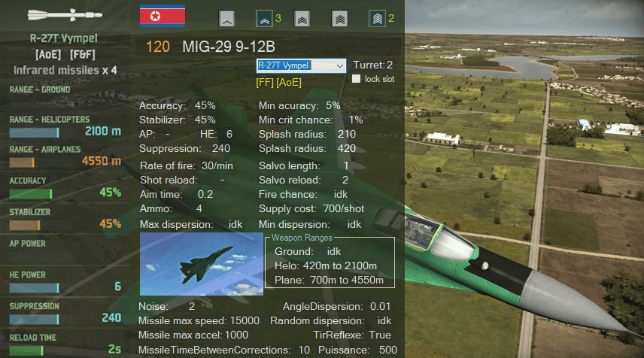The image size is (644, 358).
Task: Click the Random dispersion: idk text
Action: (x=330, y=321)
